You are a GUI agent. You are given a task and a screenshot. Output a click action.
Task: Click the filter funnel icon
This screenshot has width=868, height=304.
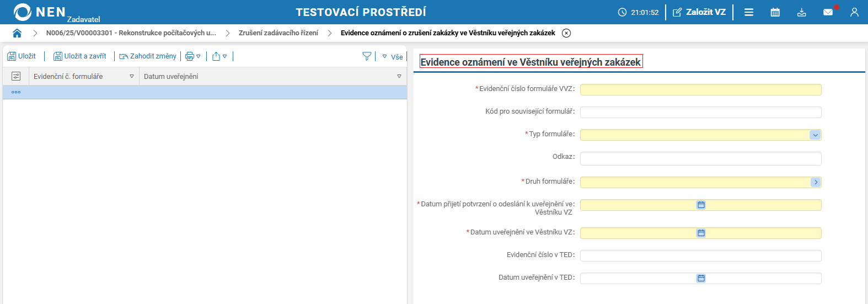coord(367,56)
